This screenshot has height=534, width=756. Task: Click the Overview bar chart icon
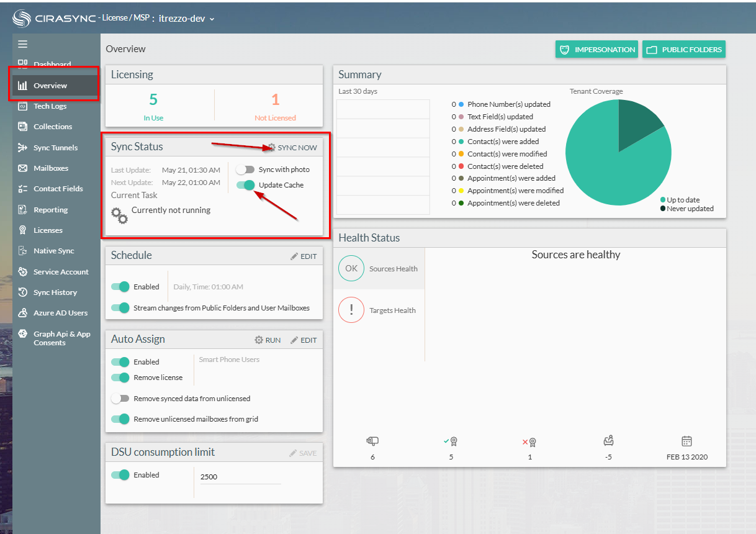pyautogui.click(x=23, y=86)
